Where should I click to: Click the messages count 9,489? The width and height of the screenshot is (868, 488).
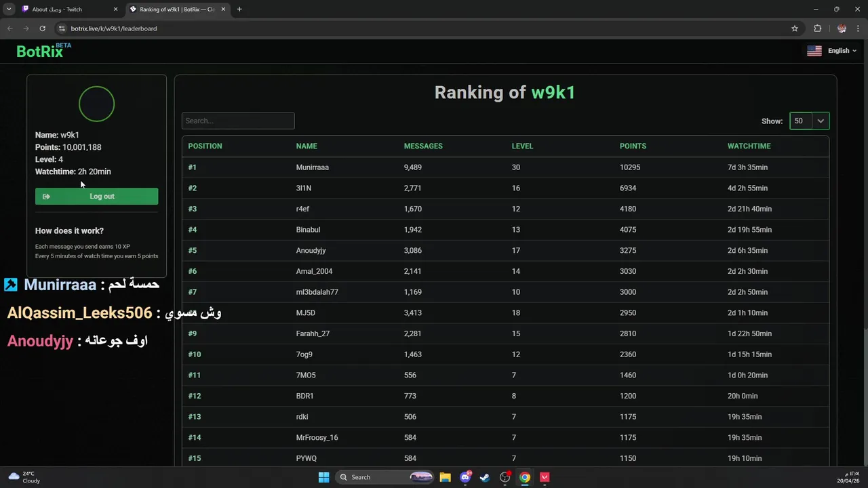(x=413, y=167)
